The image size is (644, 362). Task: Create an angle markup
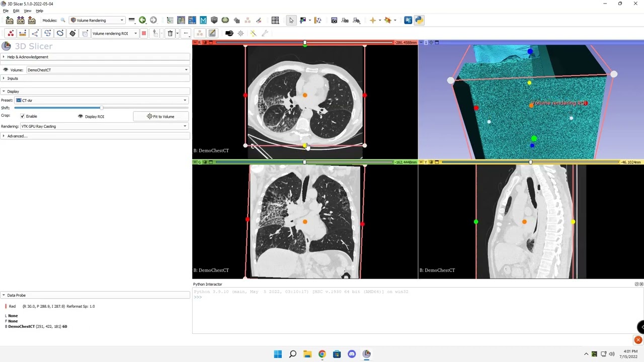pos(35,33)
